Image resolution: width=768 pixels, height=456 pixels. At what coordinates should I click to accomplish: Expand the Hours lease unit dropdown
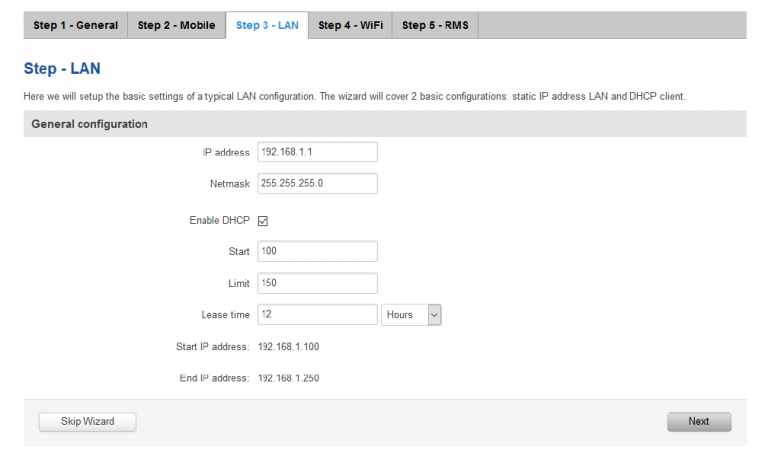(x=411, y=314)
